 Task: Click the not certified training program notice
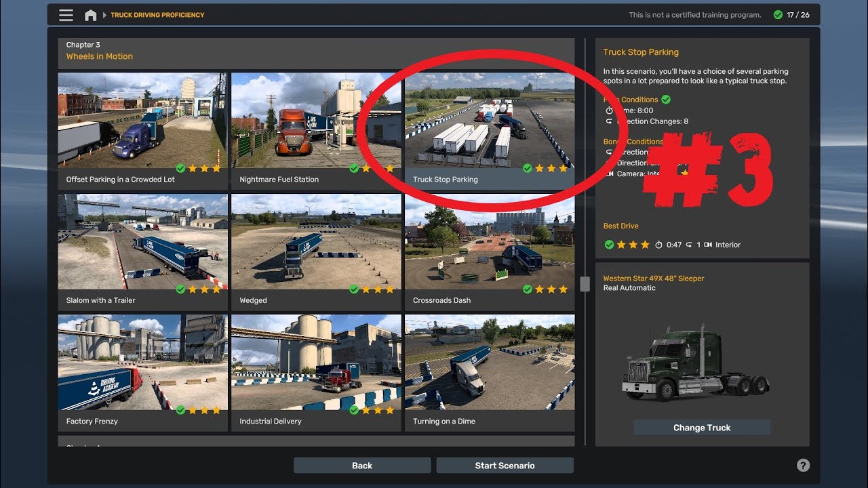tap(695, 15)
